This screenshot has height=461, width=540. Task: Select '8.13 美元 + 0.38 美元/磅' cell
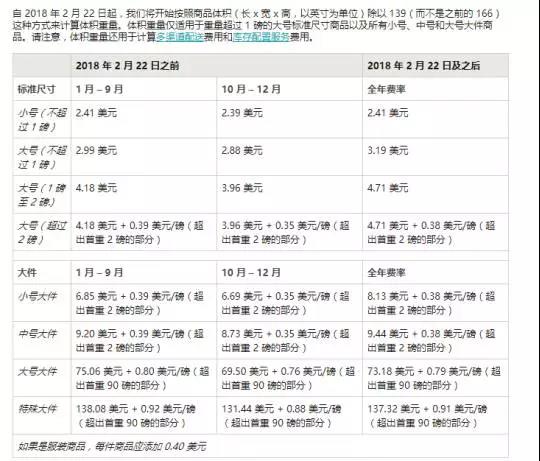click(431, 303)
